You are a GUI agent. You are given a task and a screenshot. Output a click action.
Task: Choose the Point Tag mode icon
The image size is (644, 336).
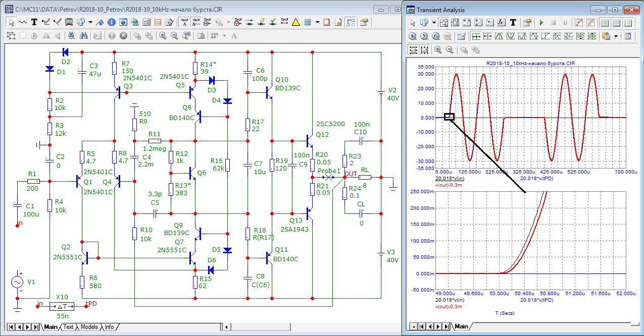click(489, 23)
